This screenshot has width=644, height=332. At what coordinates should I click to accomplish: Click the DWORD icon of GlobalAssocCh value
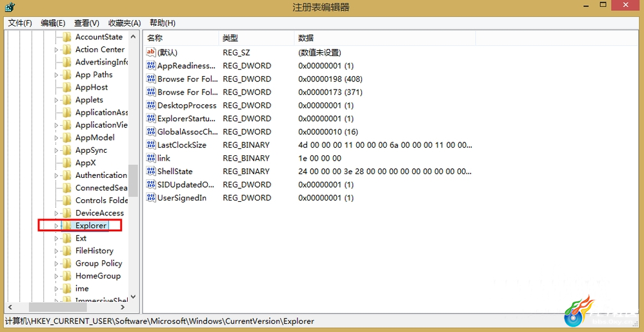(x=151, y=132)
